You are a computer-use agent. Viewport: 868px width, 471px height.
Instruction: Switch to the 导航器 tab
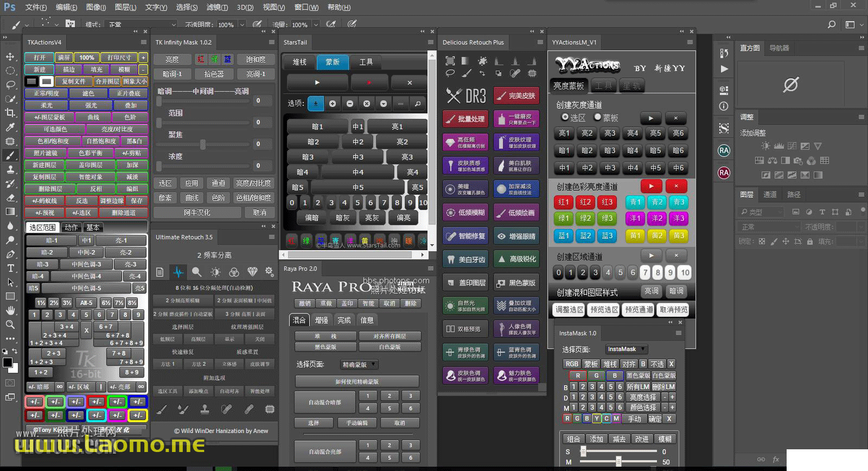[x=779, y=48]
